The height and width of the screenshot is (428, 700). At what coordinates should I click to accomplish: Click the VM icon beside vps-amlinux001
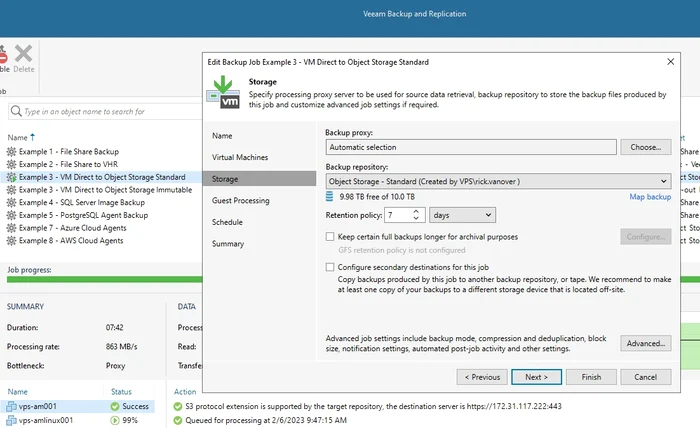click(12, 420)
